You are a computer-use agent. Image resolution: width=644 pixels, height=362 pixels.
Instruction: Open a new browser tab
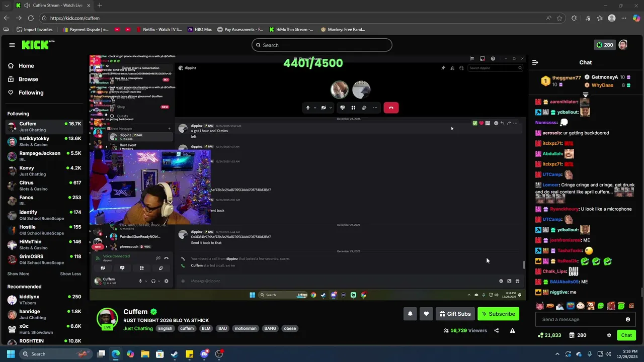[100, 6]
